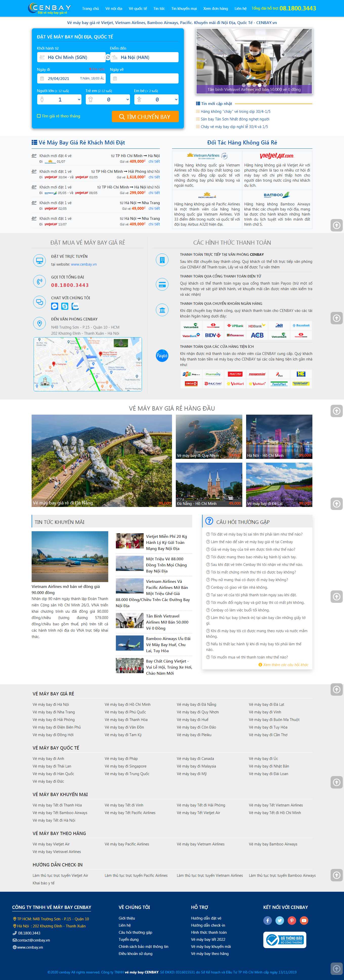Open the 'Trẻ em' passenger count dropdown
344x980 pixels.
(x=108, y=100)
